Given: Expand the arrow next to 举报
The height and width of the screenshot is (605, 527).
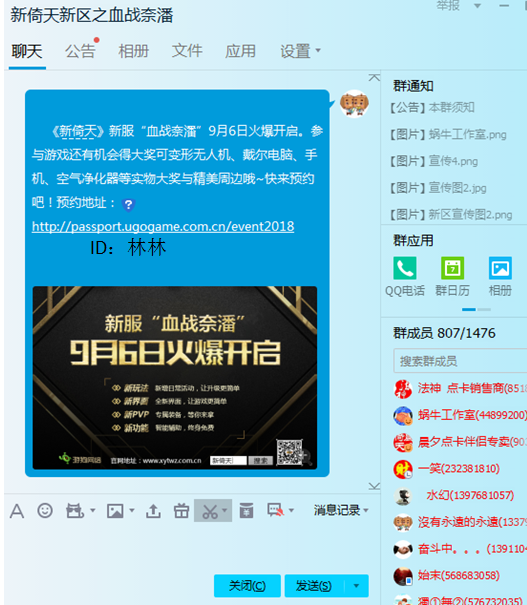Looking at the screenshot, I should point(477,6).
